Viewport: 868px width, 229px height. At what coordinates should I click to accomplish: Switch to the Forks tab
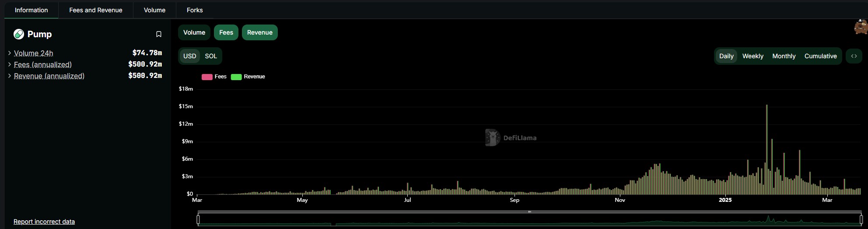194,10
